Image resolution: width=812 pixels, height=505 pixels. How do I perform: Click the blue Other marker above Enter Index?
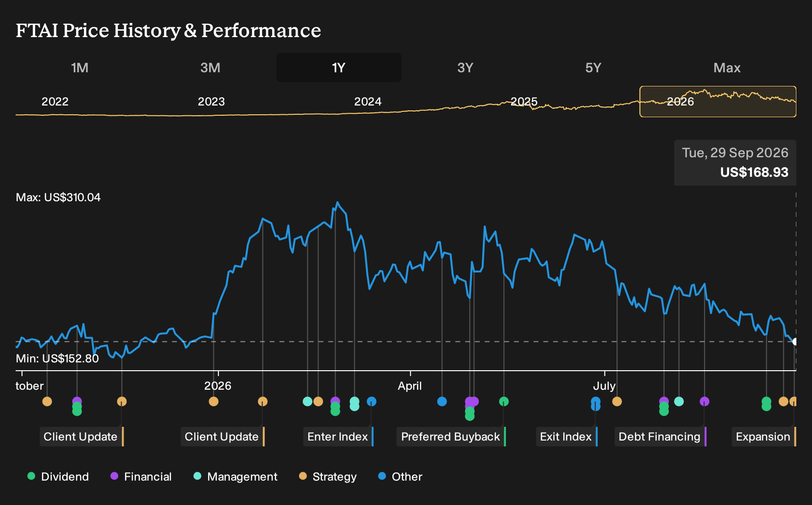pyautogui.click(x=371, y=401)
